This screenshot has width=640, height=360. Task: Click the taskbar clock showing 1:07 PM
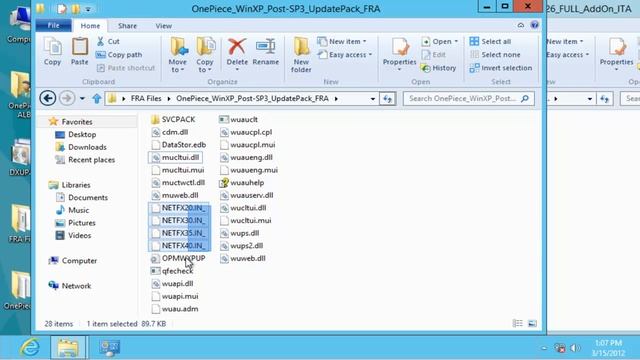608,348
